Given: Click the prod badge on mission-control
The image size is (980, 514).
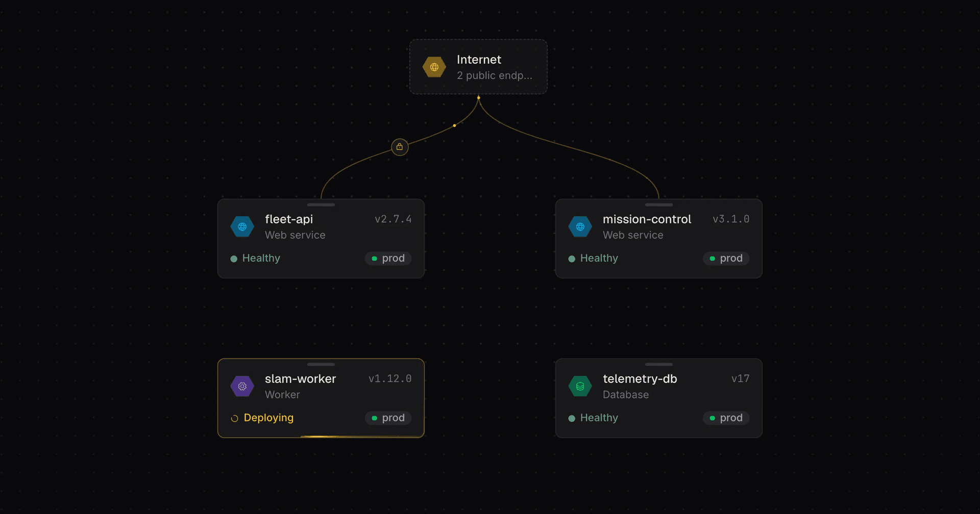Looking at the screenshot, I should point(726,258).
